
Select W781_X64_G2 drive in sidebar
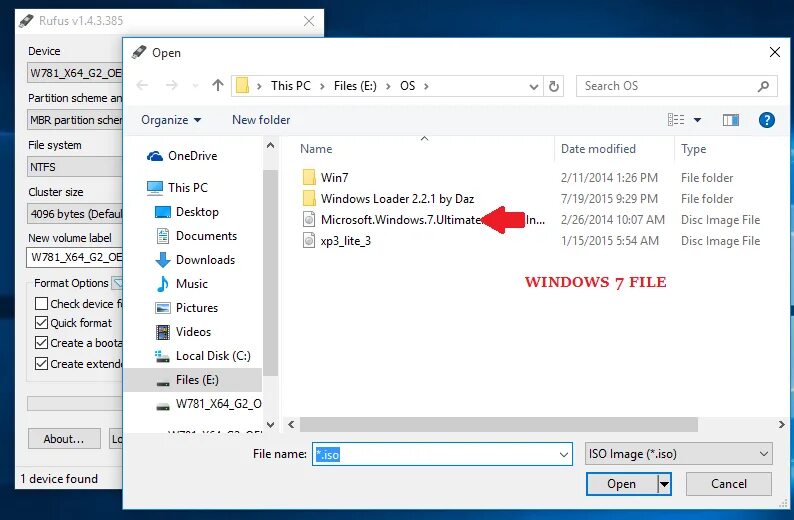pos(209,404)
